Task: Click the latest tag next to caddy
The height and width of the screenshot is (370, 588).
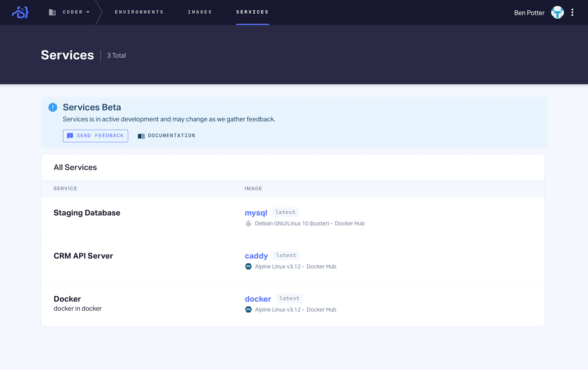Action: click(x=286, y=255)
